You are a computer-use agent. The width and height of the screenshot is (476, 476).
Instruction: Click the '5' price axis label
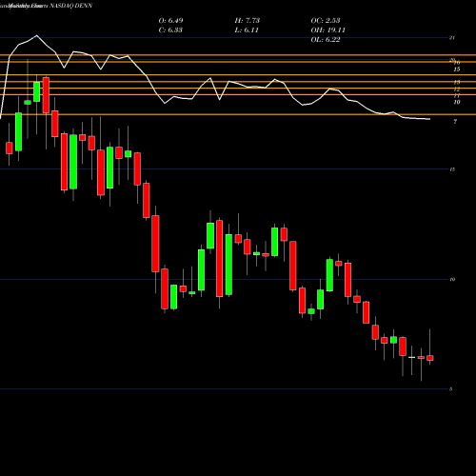tap(450, 389)
